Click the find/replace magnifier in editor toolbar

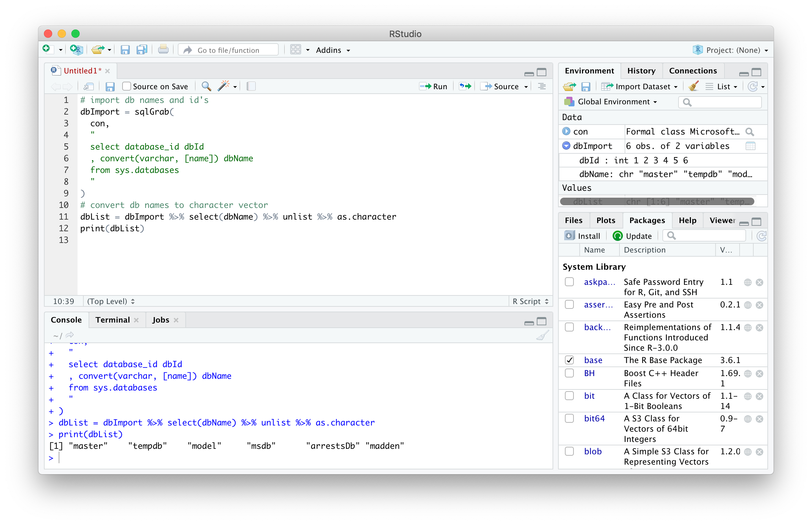206,86
